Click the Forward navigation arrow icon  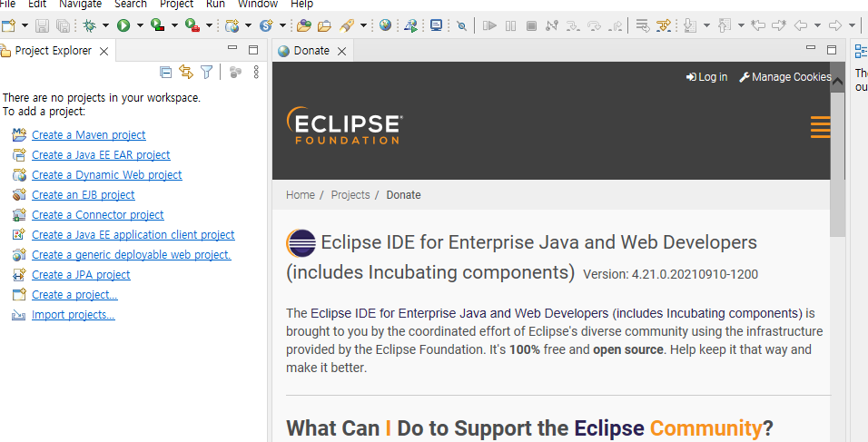tap(834, 25)
